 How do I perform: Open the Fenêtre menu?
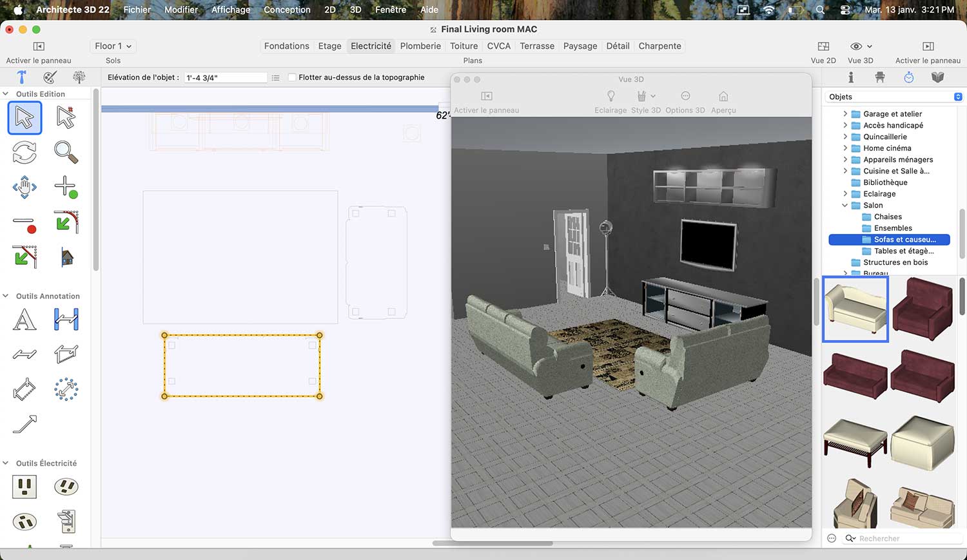click(x=391, y=10)
